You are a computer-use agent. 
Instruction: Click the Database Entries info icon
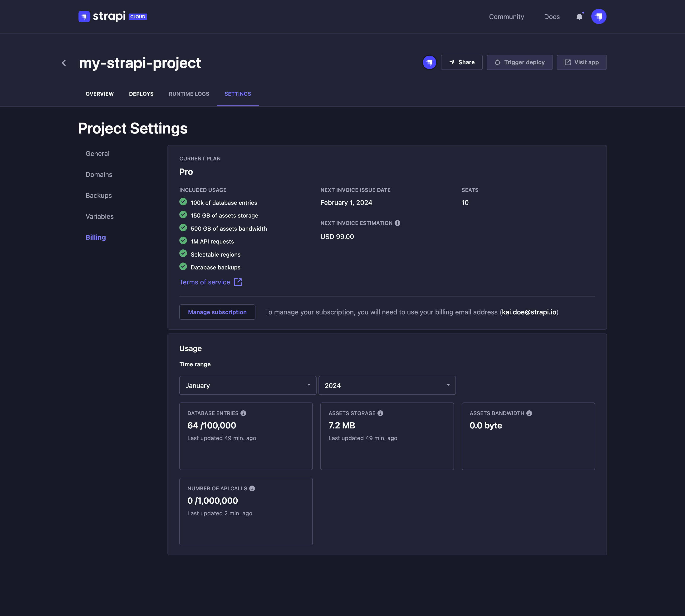243,413
